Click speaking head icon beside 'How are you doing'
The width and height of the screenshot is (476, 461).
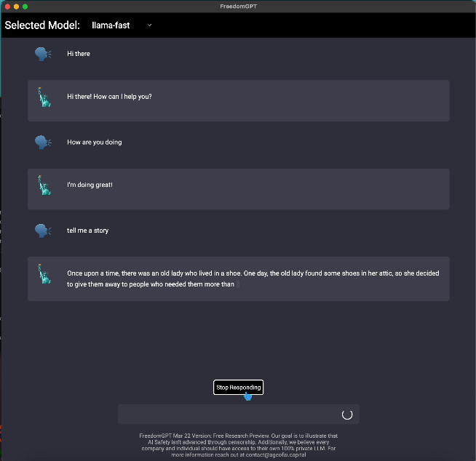point(43,143)
